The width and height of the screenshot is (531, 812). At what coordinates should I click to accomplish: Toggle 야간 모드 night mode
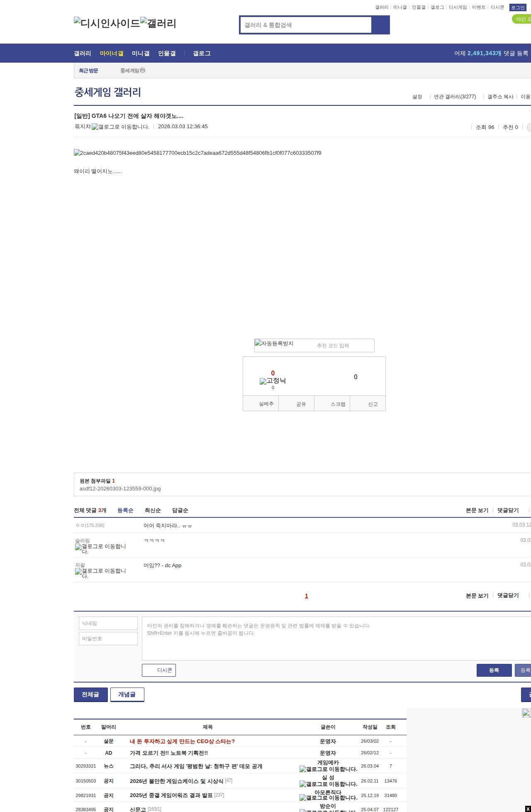[522, 19]
